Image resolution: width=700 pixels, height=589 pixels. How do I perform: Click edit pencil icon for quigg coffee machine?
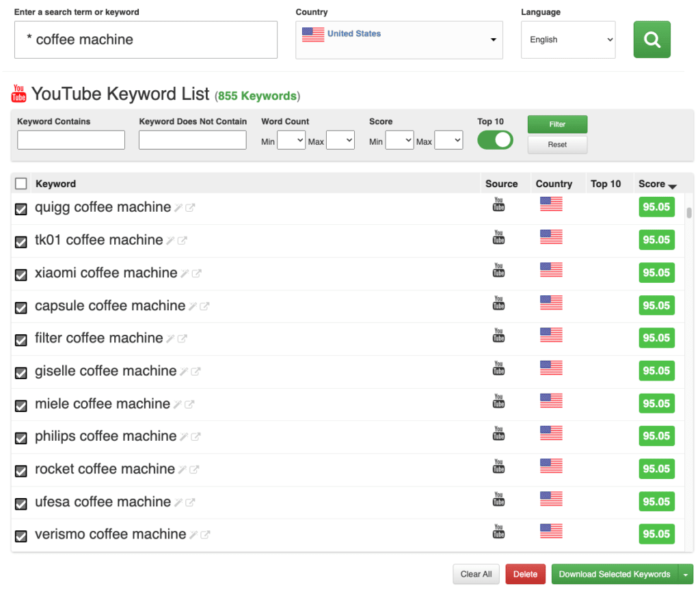[178, 208]
